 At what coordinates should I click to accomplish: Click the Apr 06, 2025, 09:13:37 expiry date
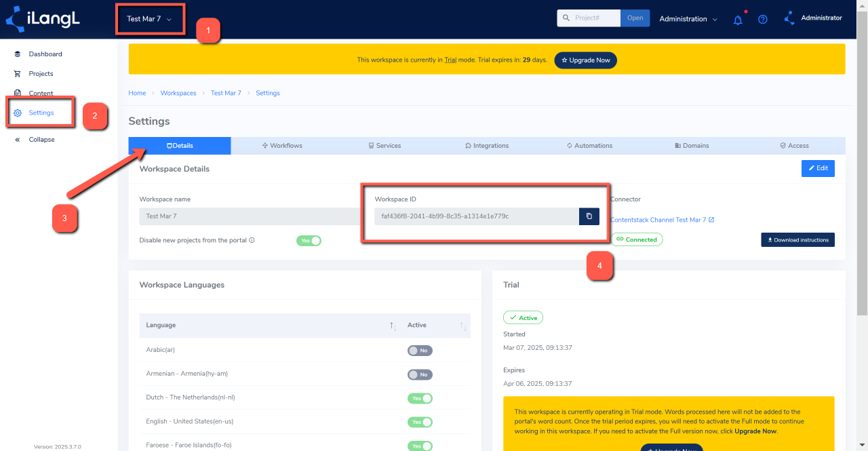click(x=538, y=384)
